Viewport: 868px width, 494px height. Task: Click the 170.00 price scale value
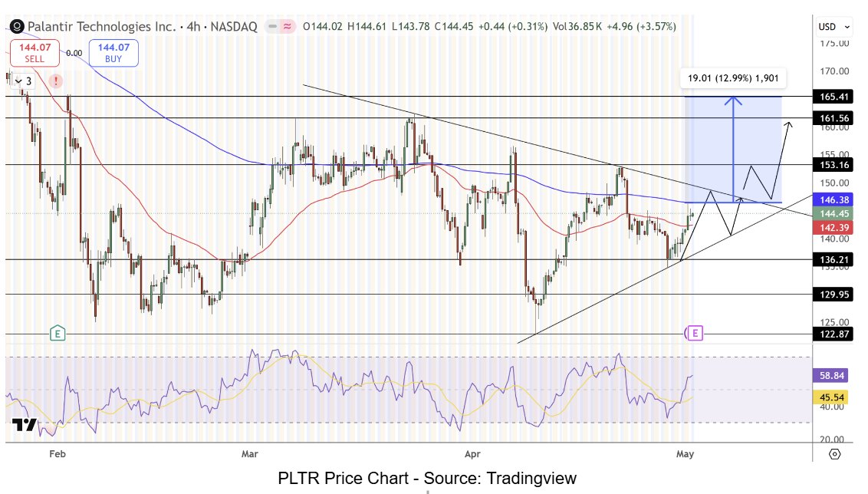point(834,71)
